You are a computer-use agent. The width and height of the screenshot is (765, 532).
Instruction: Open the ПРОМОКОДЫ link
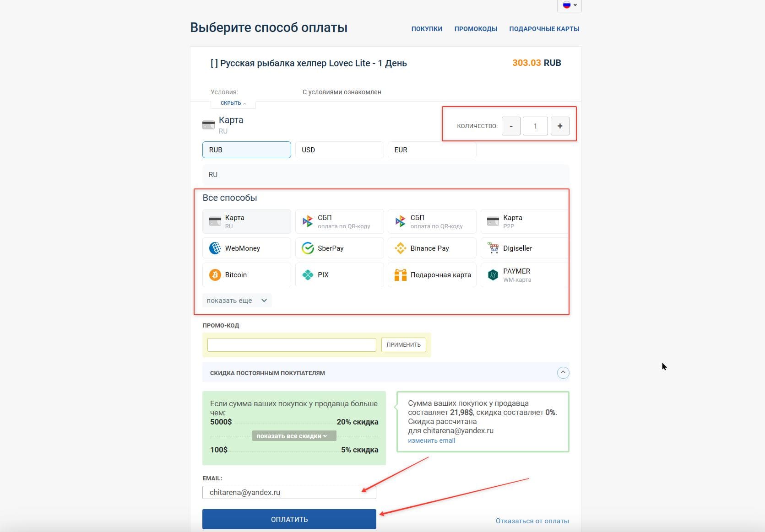476,29
